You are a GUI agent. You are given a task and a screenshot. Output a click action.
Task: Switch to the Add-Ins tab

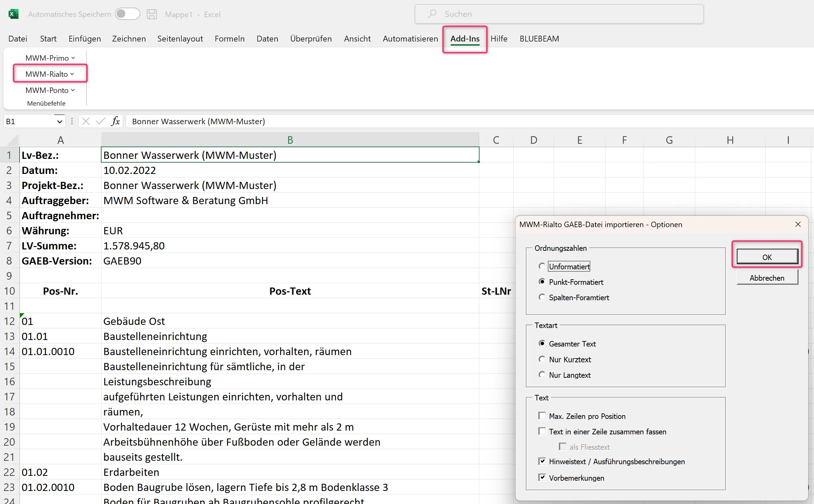click(465, 38)
